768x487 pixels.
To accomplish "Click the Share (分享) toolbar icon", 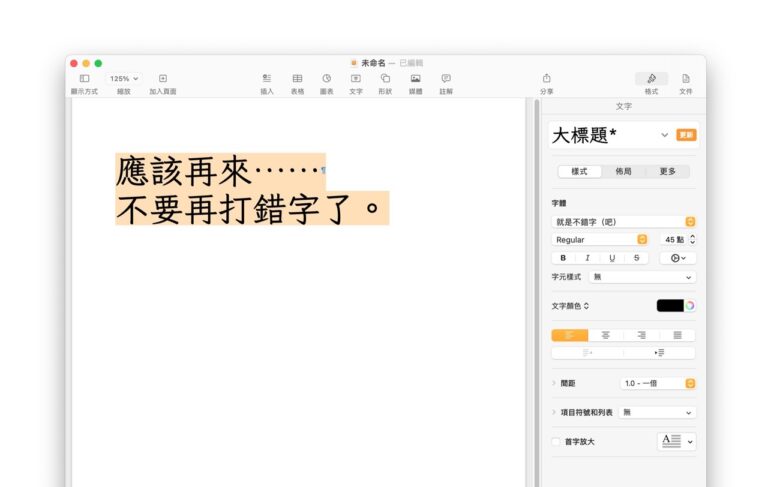I will [547, 78].
